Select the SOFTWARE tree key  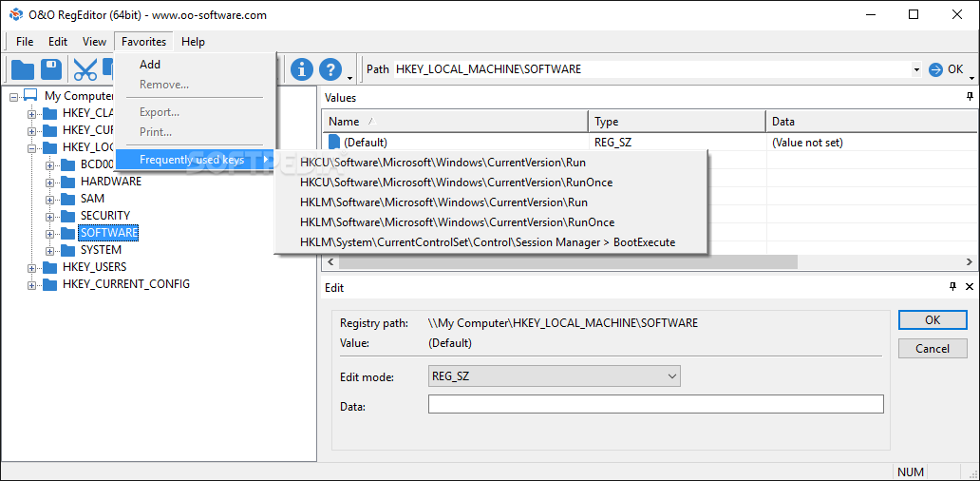(109, 233)
